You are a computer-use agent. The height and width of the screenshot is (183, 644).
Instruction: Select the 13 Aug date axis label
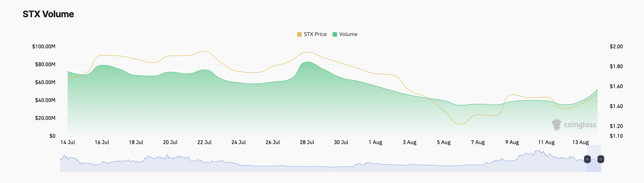[580, 142]
